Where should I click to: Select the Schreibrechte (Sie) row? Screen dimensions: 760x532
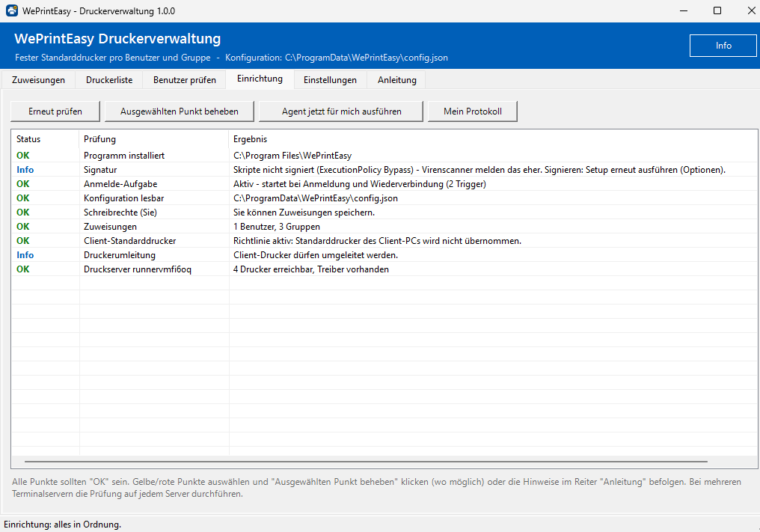(x=384, y=213)
